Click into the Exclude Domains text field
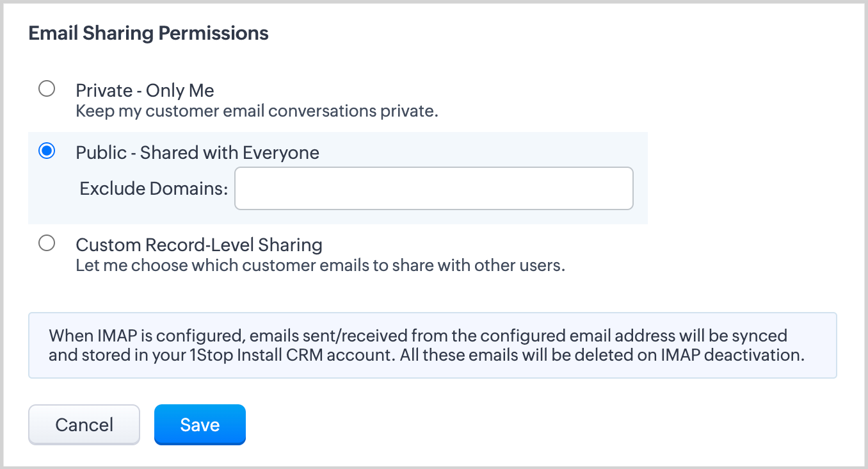 click(x=433, y=188)
